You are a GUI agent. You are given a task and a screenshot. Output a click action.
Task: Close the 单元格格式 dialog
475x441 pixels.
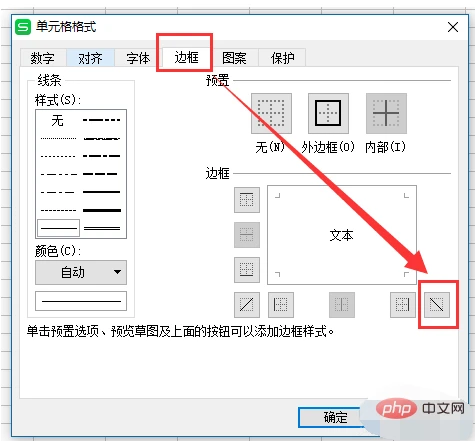[453, 27]
